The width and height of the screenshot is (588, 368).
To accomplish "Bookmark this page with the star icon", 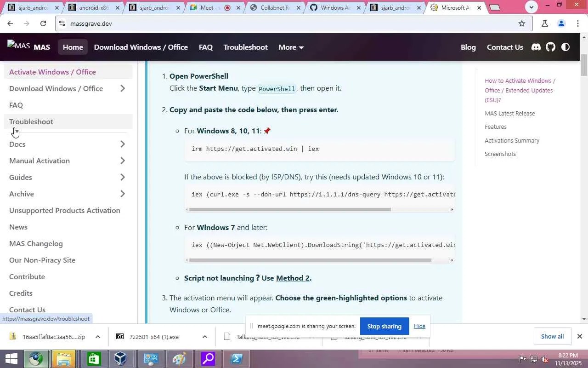I will click(x=522, y=23).
